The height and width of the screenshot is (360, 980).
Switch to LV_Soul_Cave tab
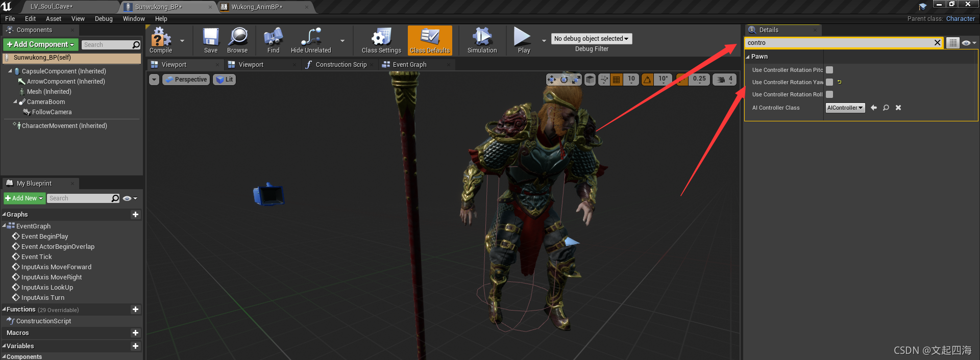coord(51,7)
